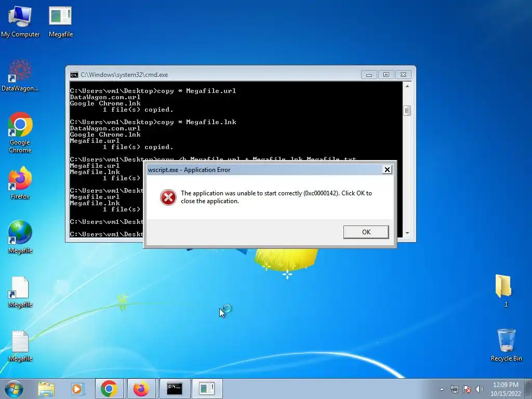Select the Megafile icon beside My Computer

tap(60, 22)
